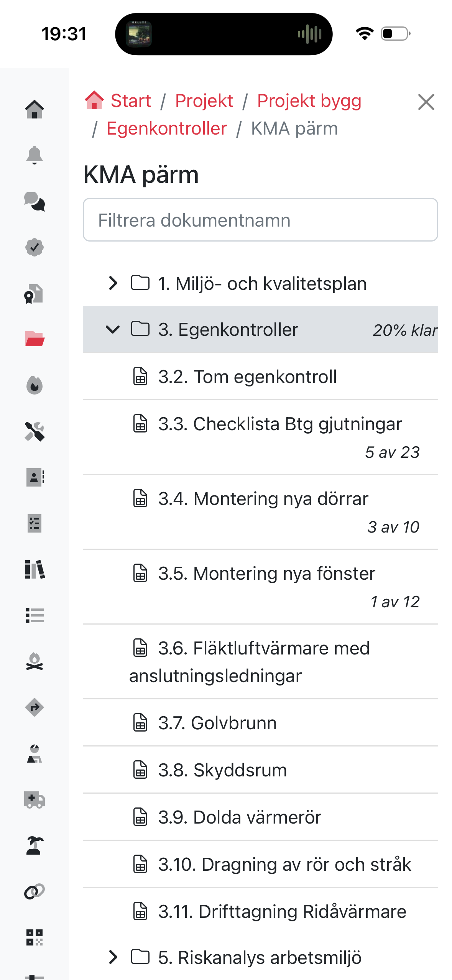This screenshot has width=452, height=980.
Task: Open the 3.8. Skyddsrum document
Action: point(222,771)
